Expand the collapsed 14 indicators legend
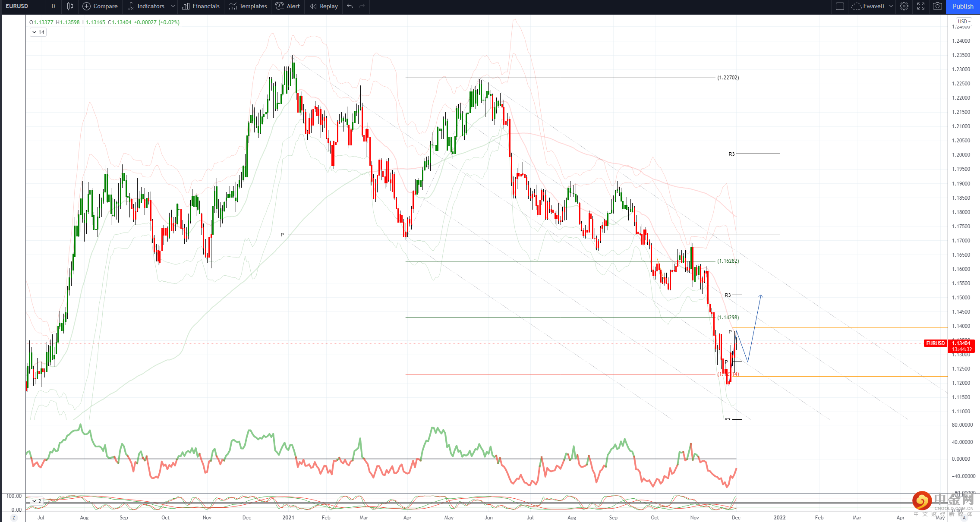Screen dimensions: 980x522 [x=38, y=32]
